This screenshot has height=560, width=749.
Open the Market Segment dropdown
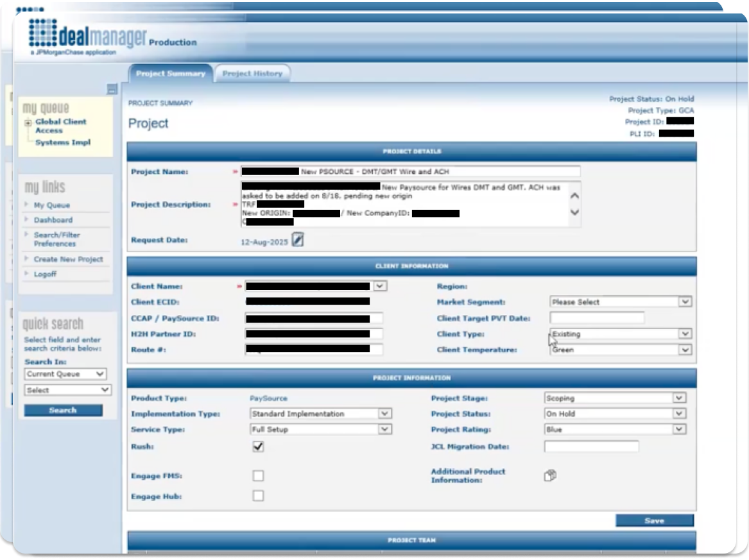point(621,301)
